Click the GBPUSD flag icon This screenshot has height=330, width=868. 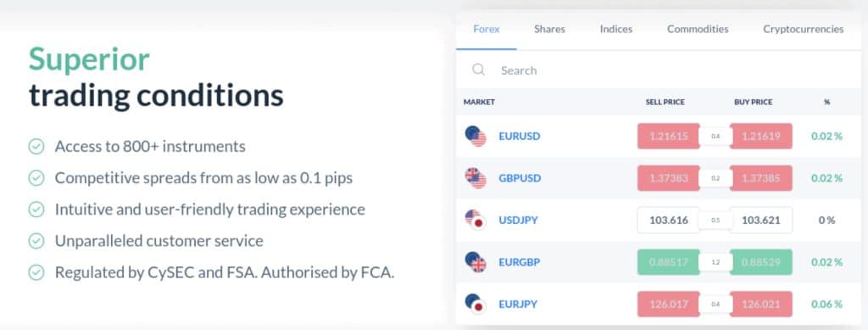pyautogui.click(x=476, y=178)
